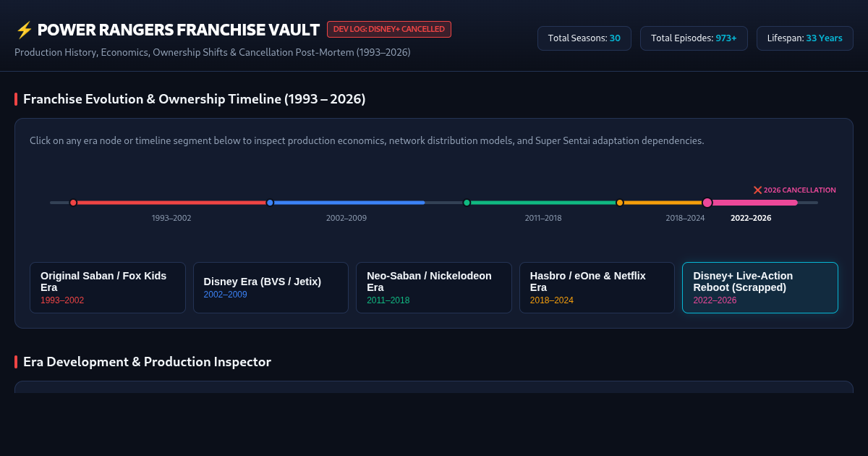Click the 1993–2002 label under the timeline

[x=171, y=218]
